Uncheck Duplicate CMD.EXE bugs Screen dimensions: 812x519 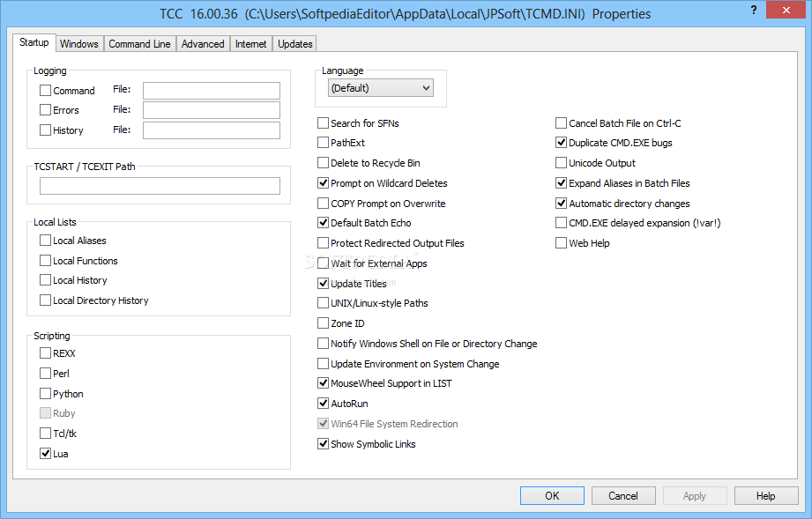coord(562,143)
